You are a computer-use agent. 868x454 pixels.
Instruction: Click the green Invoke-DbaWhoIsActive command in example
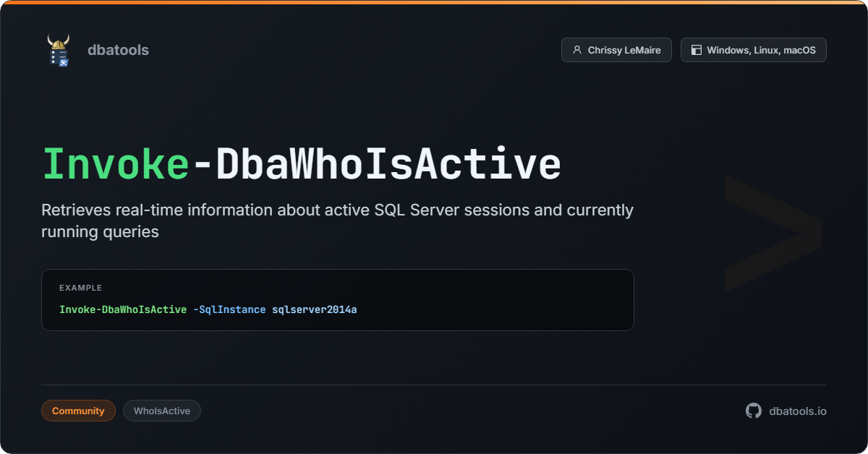point(123,309)
